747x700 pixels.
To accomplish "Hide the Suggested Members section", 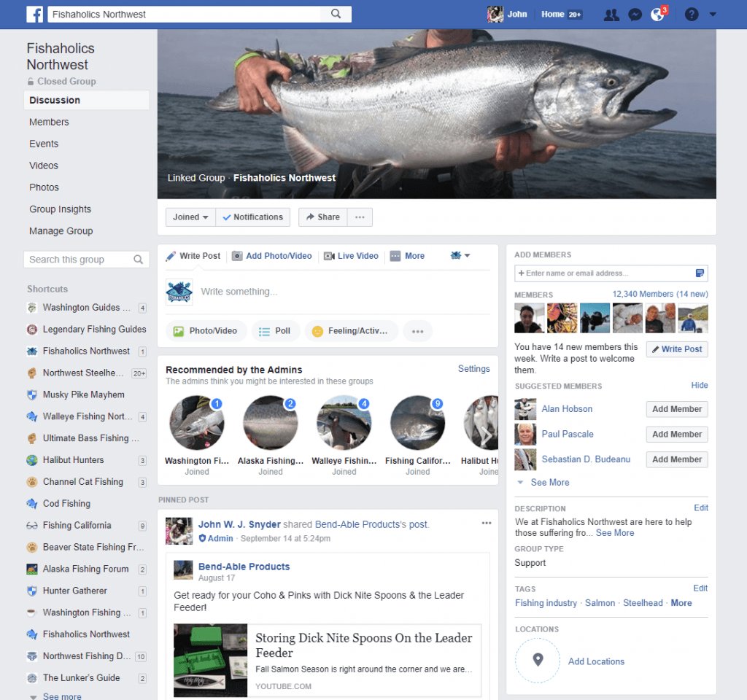I will [699, 385].
